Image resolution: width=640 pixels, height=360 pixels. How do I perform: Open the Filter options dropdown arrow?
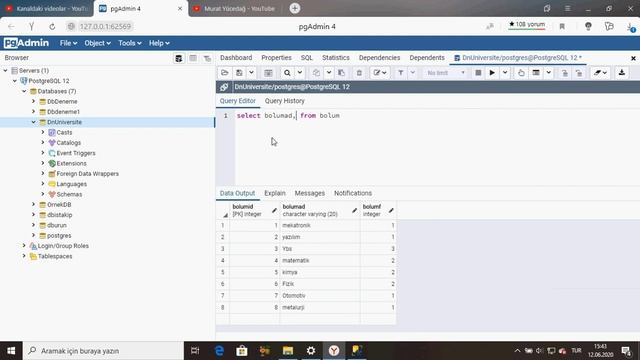(x=413, y=73)
